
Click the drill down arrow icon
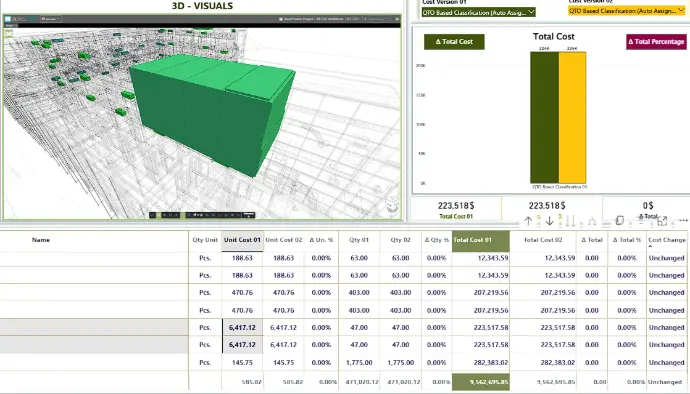point(549,221)
